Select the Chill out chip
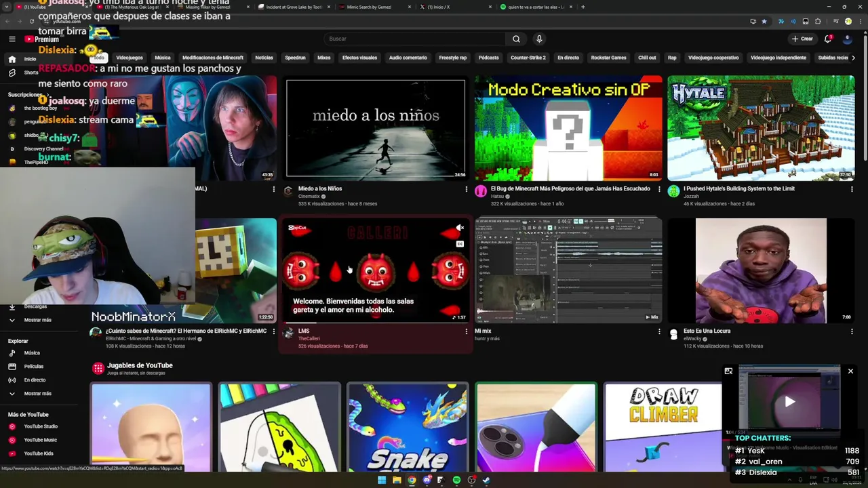868x488 pixels. [x=647, y=58]
